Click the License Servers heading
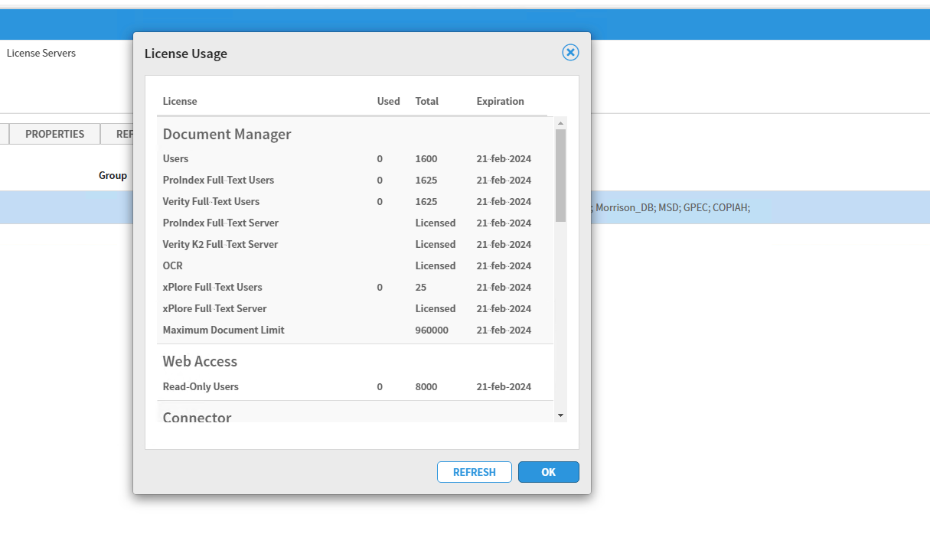The image size is (930, 560). (x=41, y=53)
